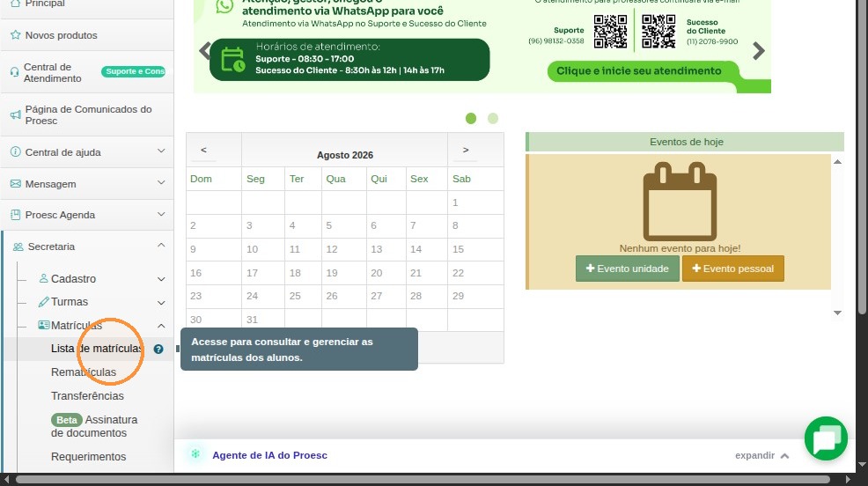Select the second carousel indicator dot
This screenshot has width=868, height=486.
pos(493,119)
